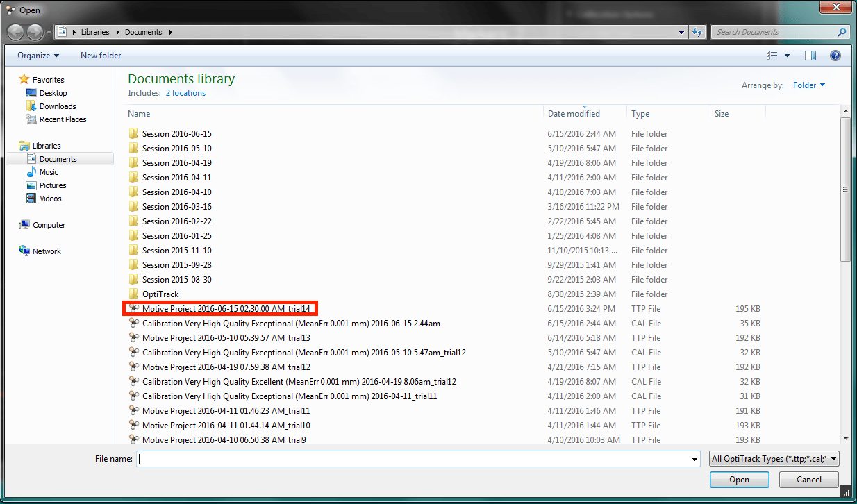The width and height of the screenshot is (857, 504).
Task: Click into the Search Documents field
Action: click(x=774, y=32)
